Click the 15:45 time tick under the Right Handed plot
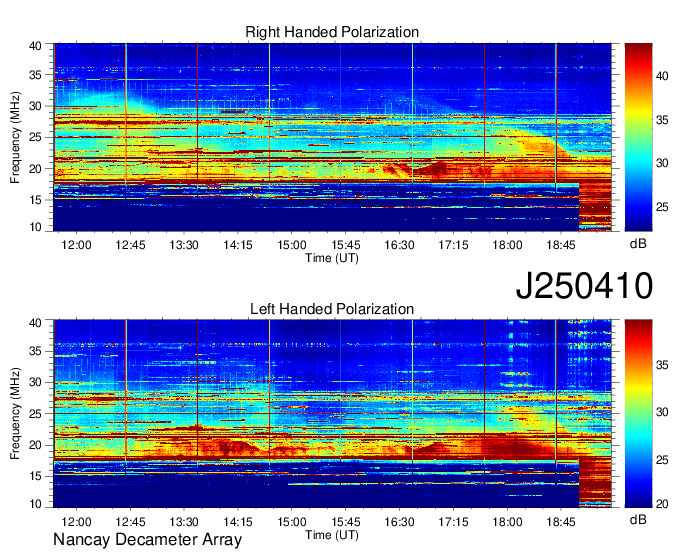Screen dimensions: 680x552 [346, 245]
